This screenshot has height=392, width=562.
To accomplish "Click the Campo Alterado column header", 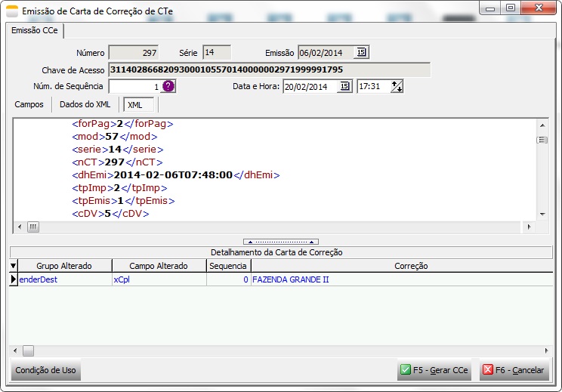I will pos(159,266).
